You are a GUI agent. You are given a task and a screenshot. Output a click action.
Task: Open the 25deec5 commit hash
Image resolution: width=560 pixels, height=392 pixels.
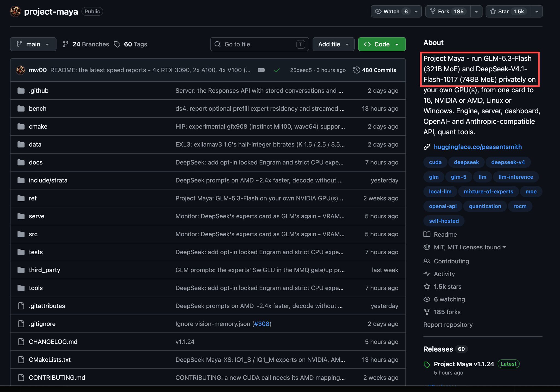click(x=301, y=70)
